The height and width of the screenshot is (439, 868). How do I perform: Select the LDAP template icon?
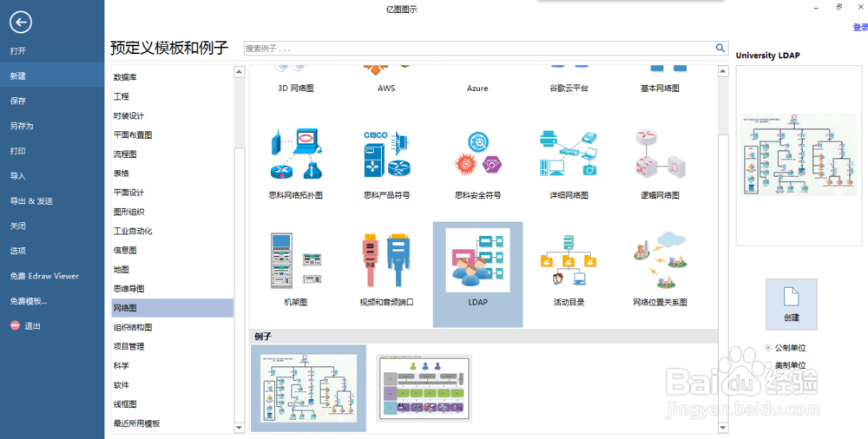tap(477, 260)
